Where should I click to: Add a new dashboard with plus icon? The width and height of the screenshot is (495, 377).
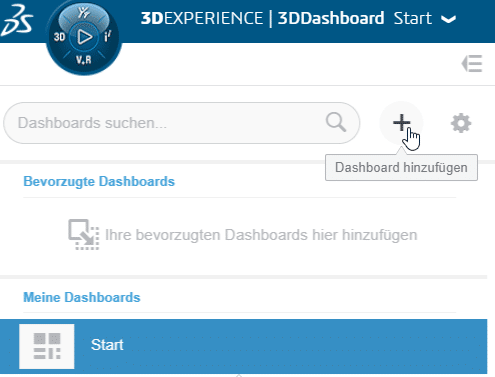coord(401,123)
